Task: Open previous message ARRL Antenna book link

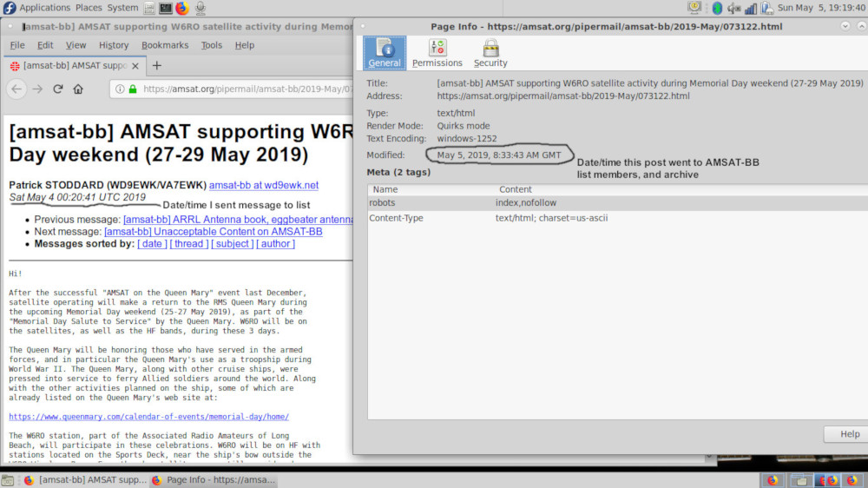Action: tap(238, 220)
